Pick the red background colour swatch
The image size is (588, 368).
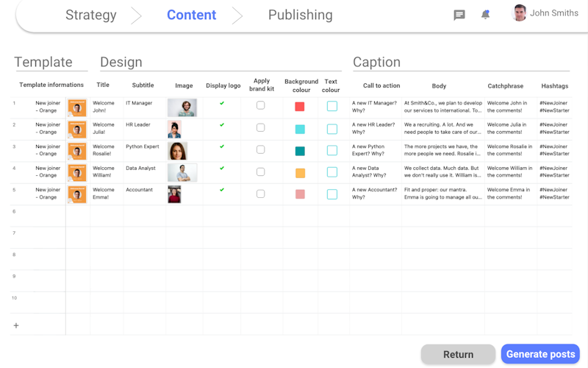300,107
